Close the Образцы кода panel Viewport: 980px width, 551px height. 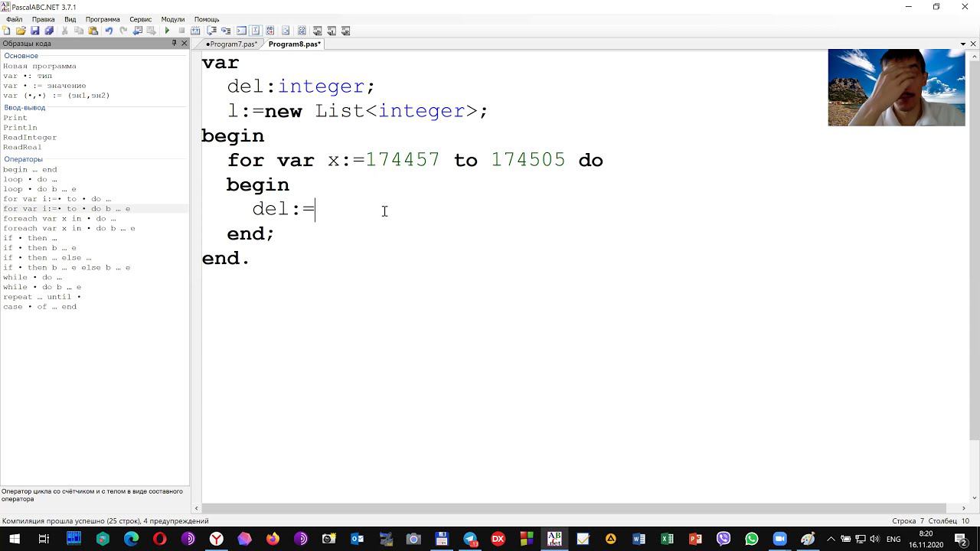[184, 44]
